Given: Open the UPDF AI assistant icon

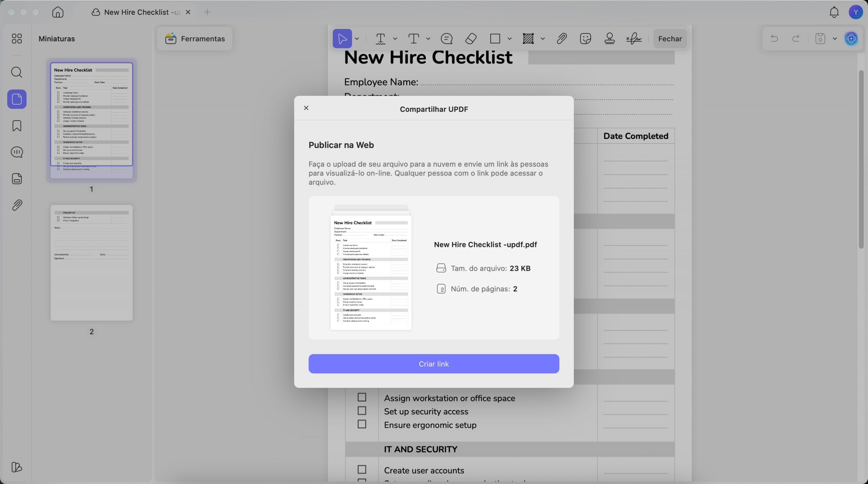Looking at the screenshot, I should coord(851,39).
